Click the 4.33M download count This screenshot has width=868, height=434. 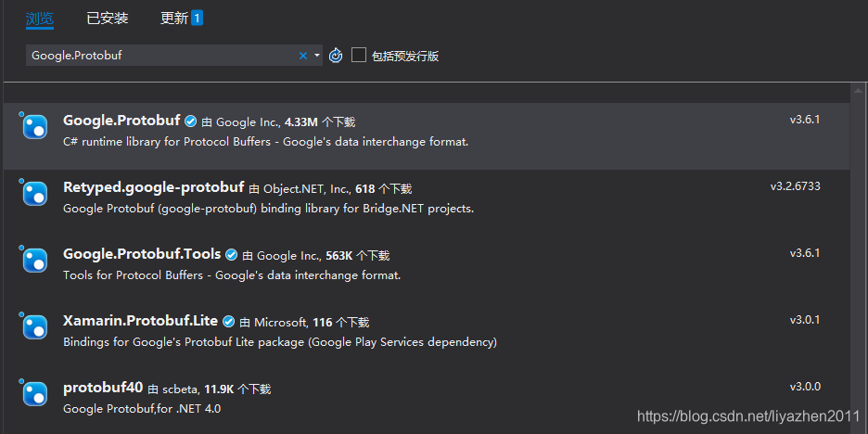point(301,122)
